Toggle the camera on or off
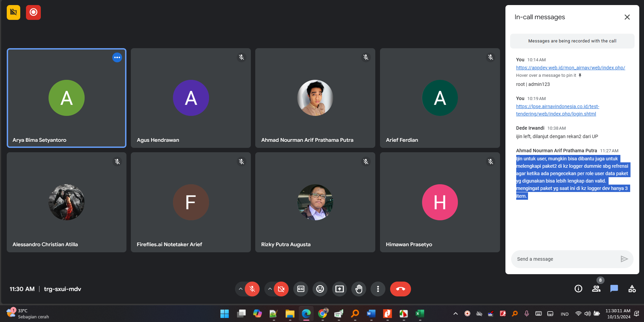This screenshot has height=322, width=644. click(281, 289)
